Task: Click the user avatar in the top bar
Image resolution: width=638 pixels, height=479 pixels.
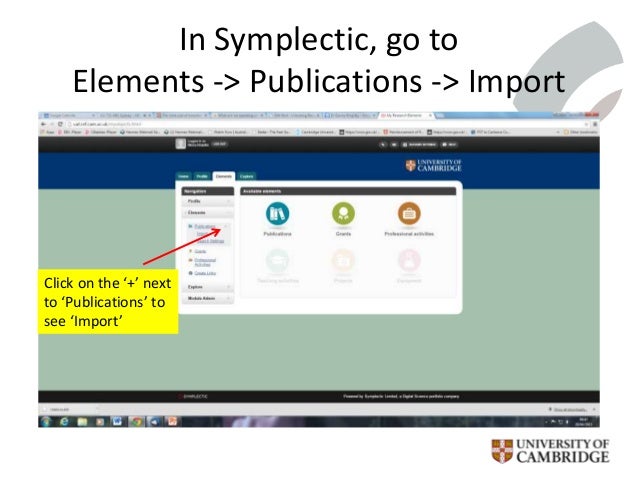Action: click(180, 144)
